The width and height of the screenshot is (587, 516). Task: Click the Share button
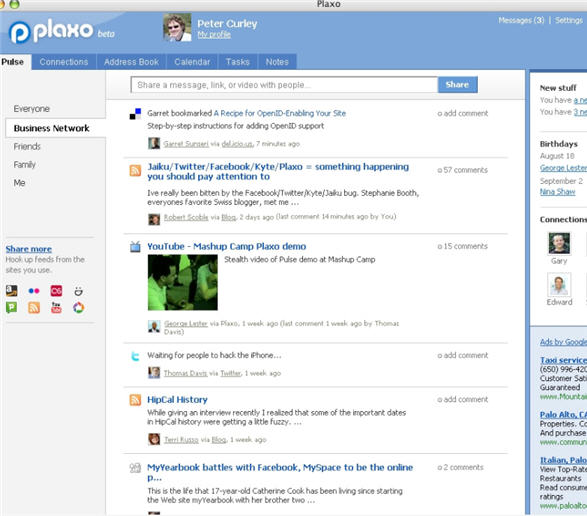tap(457, 85)
